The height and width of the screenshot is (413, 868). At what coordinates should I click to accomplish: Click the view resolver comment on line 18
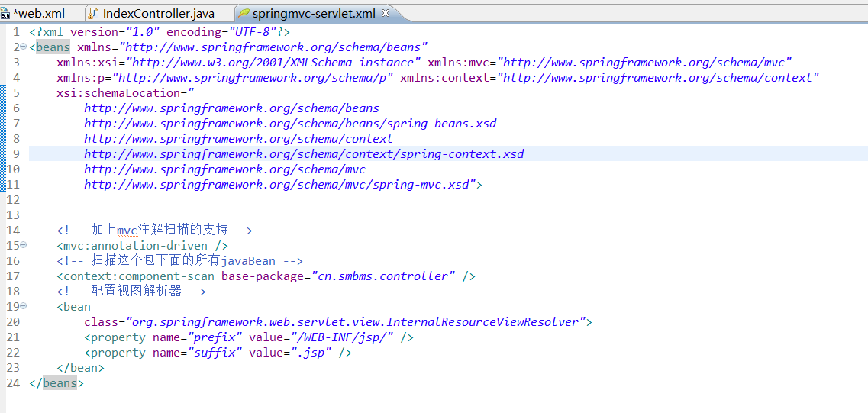click(x=131, y=291)
